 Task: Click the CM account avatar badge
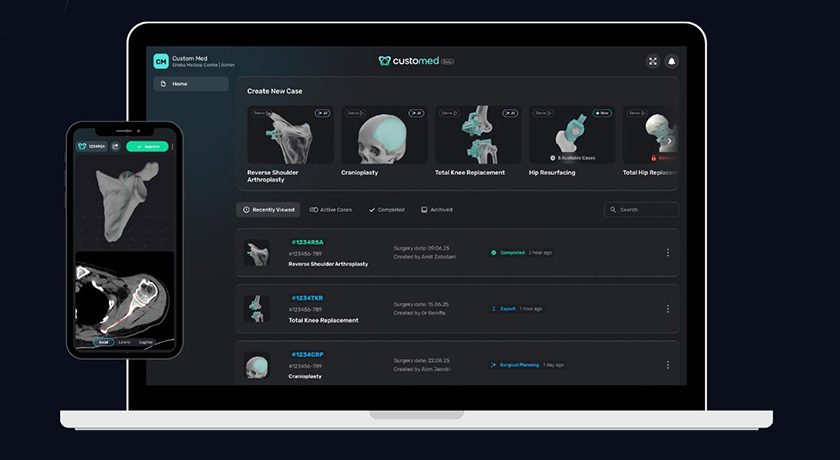(161, 61)
